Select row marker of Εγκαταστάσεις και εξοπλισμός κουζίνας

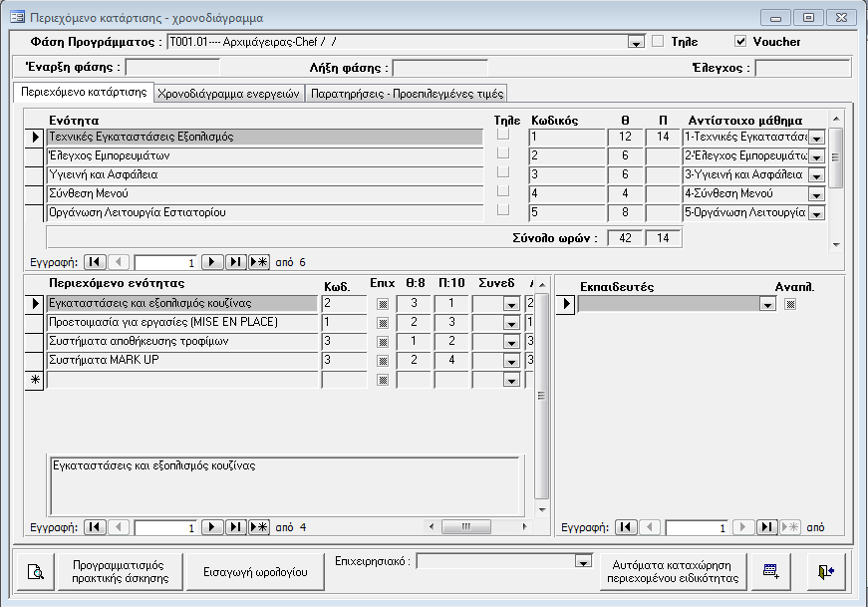coord(35,303)
